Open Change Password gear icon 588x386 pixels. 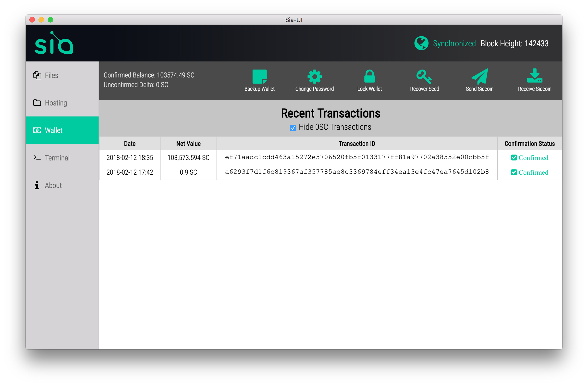pyautogui.click(x=315, y=77)
